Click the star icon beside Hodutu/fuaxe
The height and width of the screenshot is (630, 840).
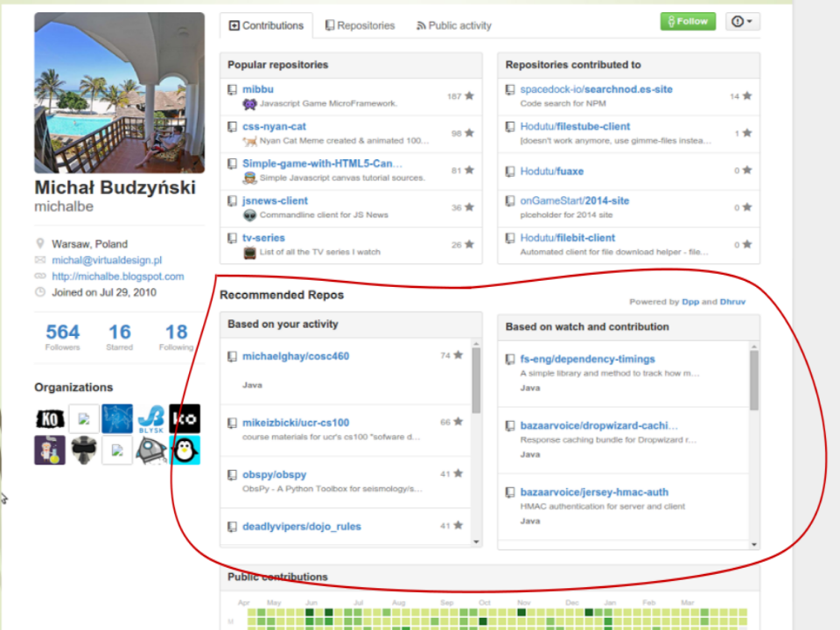(x=747, y=170)
